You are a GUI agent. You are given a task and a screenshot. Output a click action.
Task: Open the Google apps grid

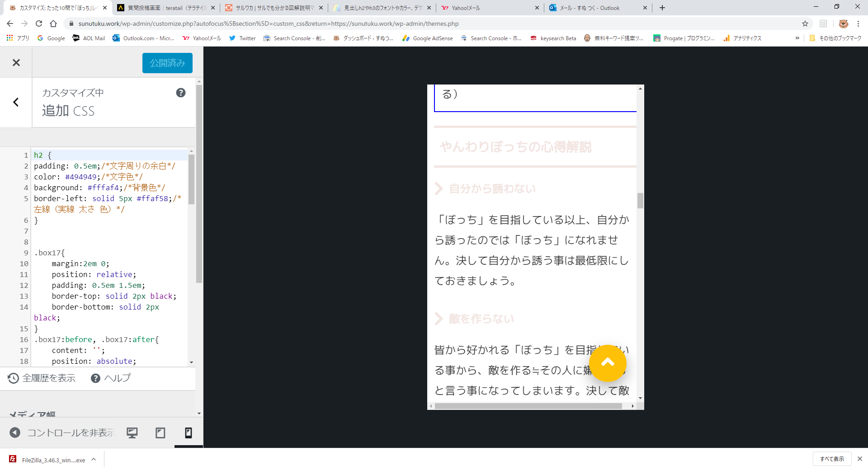coord(9,38)
